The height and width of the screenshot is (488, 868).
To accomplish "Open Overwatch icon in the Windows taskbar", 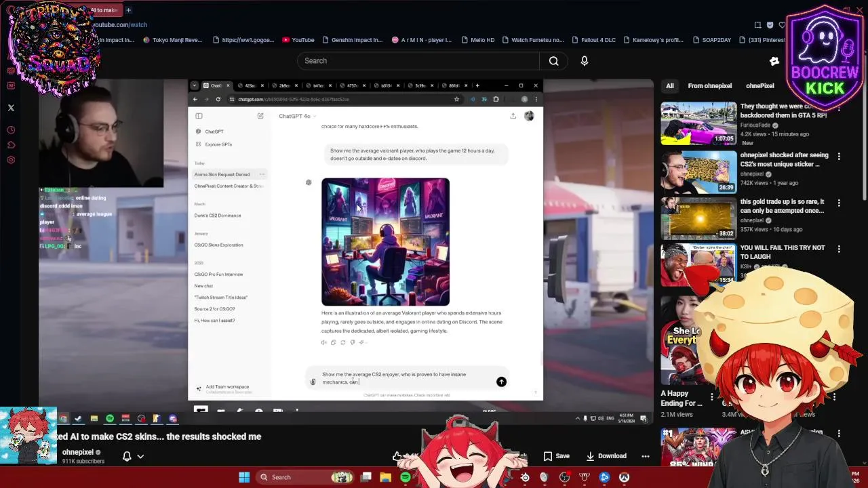I will point(624,477).
